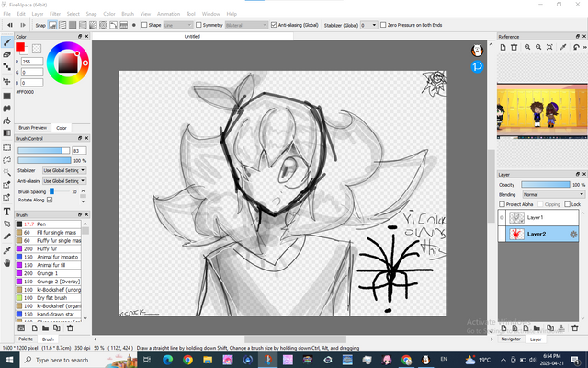Select the Dry flat brush

click(48, 298)
